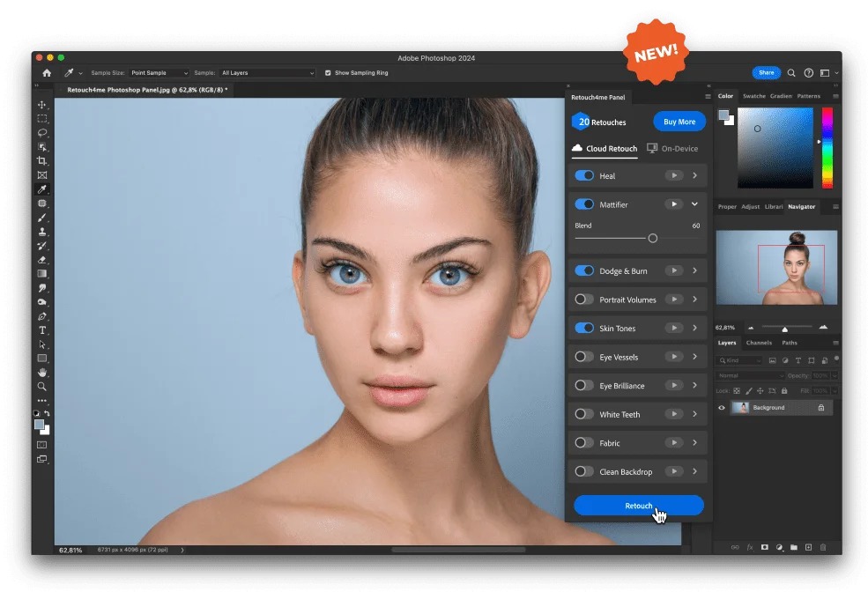868x592 pixels.
Task: Select the Zoom tool
Action: 42,387
